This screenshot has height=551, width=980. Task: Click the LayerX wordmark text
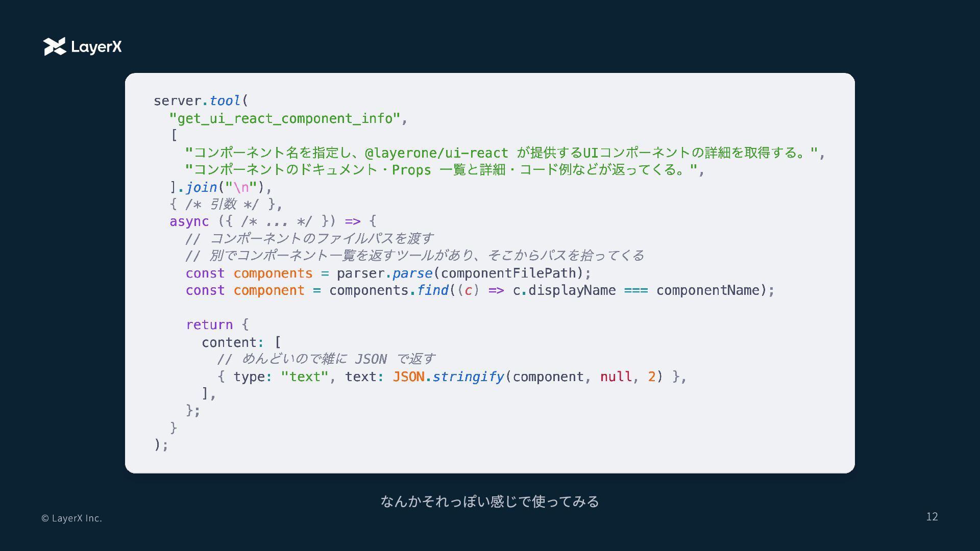pyautogui.click(x=96, y=47)
